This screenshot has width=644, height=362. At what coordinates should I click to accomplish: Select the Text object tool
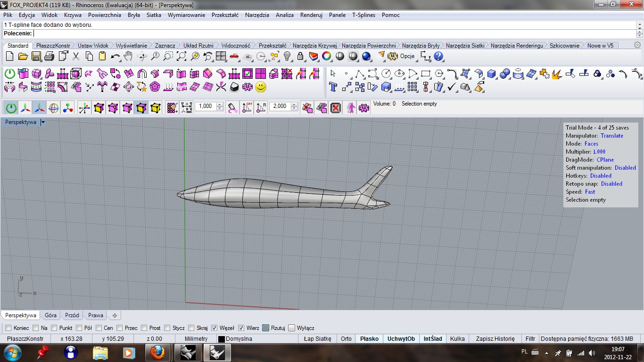[333, 87]
